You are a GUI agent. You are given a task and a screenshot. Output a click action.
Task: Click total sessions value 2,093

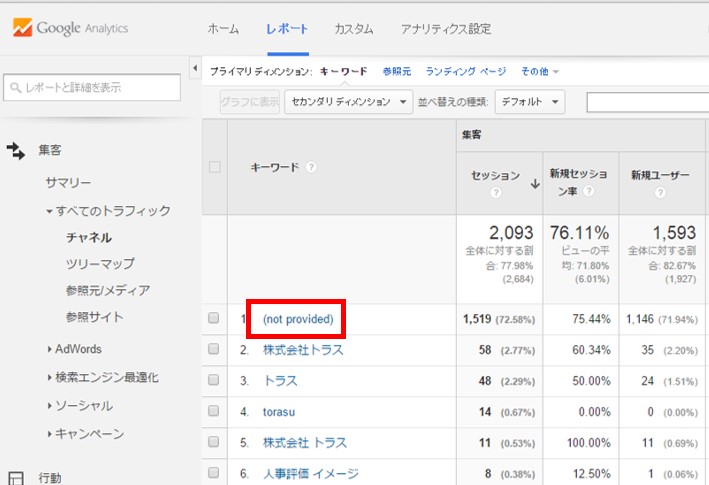tap(511, 233)
